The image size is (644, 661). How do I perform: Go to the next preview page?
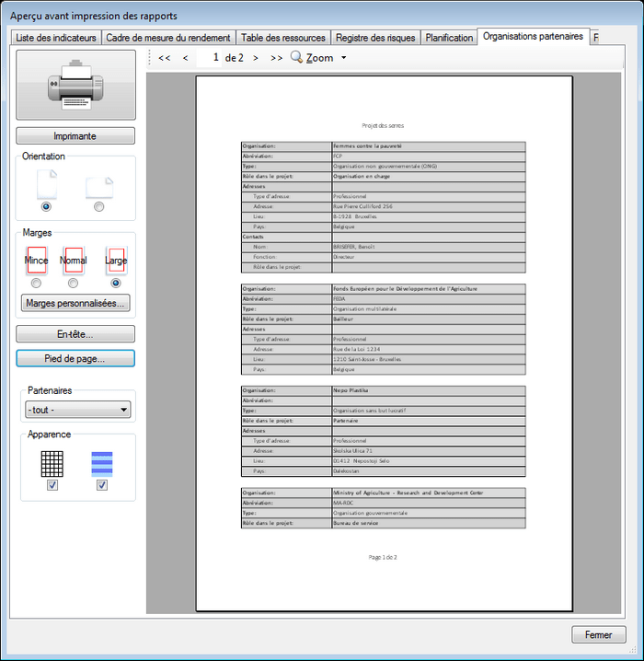coord(256,58)
